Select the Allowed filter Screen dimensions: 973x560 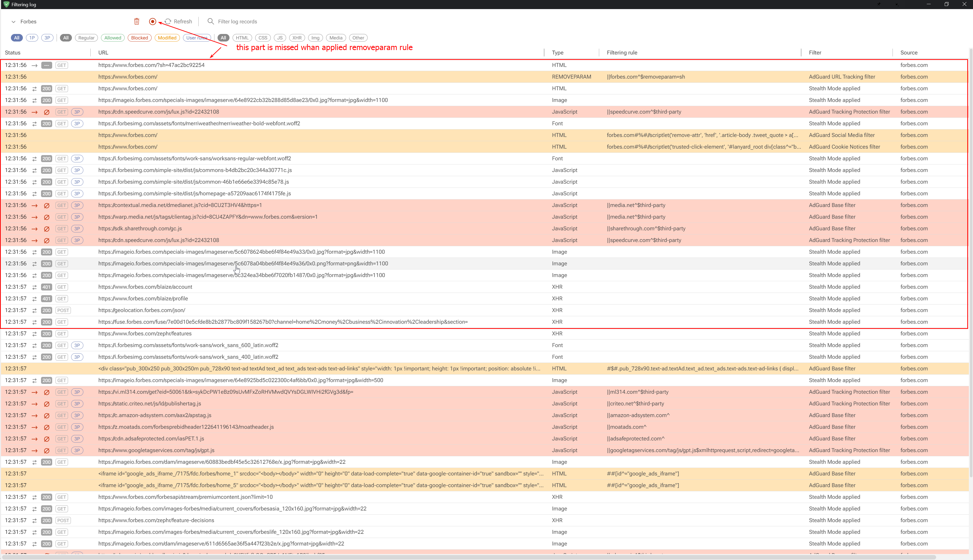[x=112, y=38]
